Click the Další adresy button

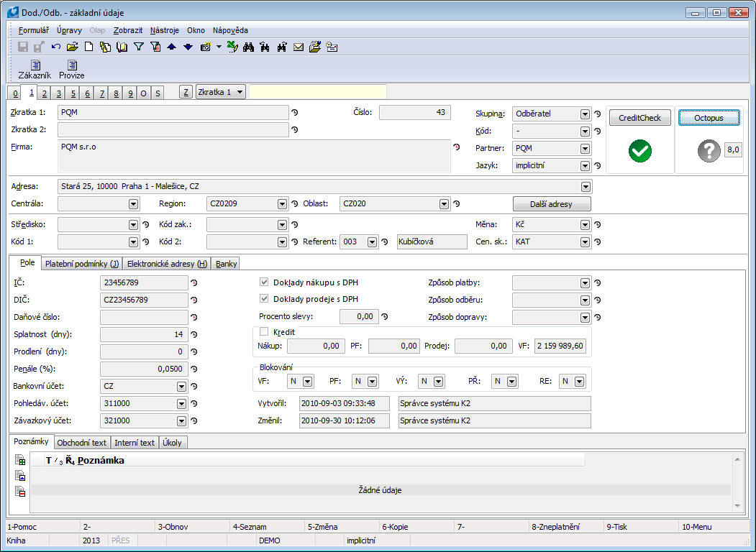tap(552, 204)
